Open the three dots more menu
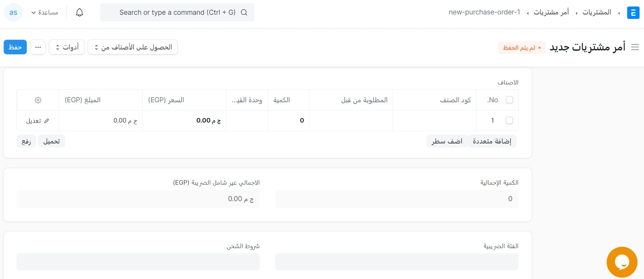The height and width of the screenshot is (279, 644). (38, 47)
